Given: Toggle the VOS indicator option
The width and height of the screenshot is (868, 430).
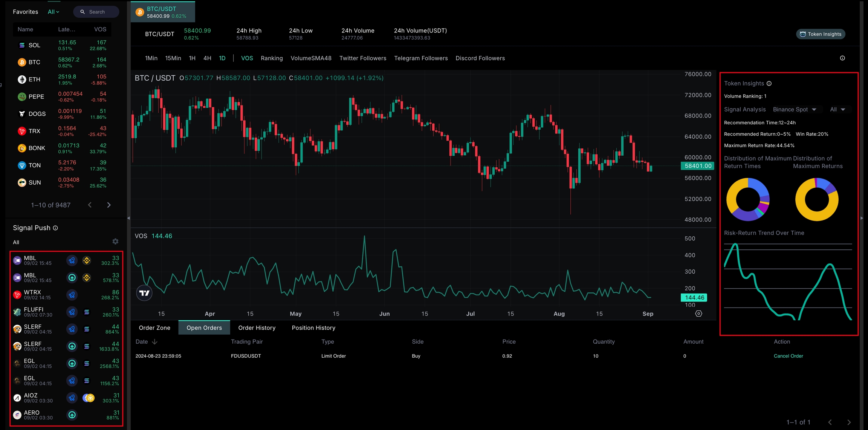Looking at the screenshot, I should point(247,58).
